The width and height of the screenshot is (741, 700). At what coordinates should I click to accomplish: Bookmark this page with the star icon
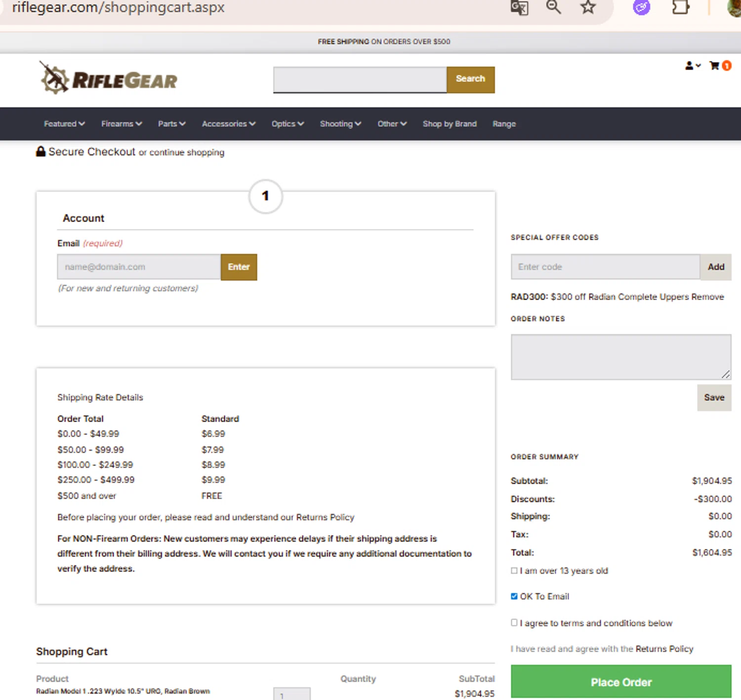coord(588,7)
